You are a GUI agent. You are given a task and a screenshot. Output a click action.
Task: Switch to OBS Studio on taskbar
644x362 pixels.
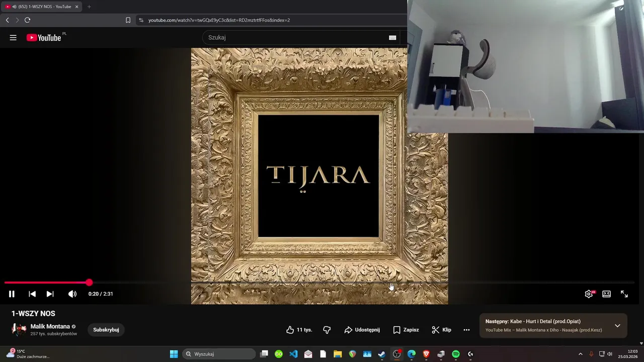(x=397, y=354)
